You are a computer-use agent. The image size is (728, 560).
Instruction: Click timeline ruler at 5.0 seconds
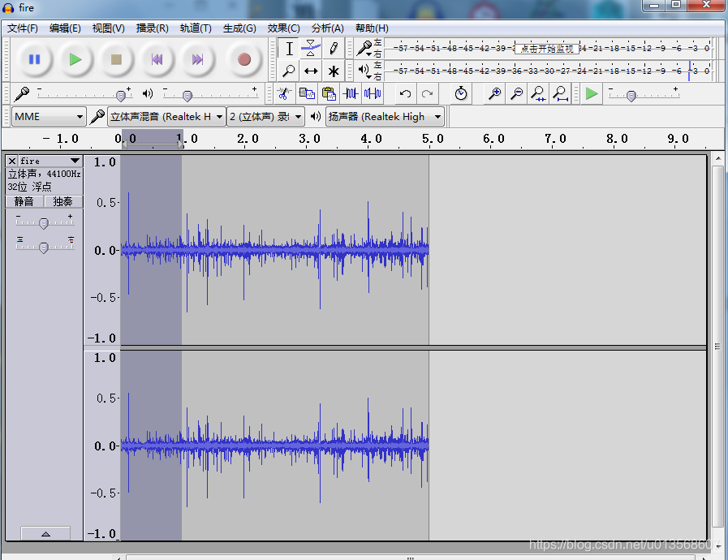(x=430, y=140)
